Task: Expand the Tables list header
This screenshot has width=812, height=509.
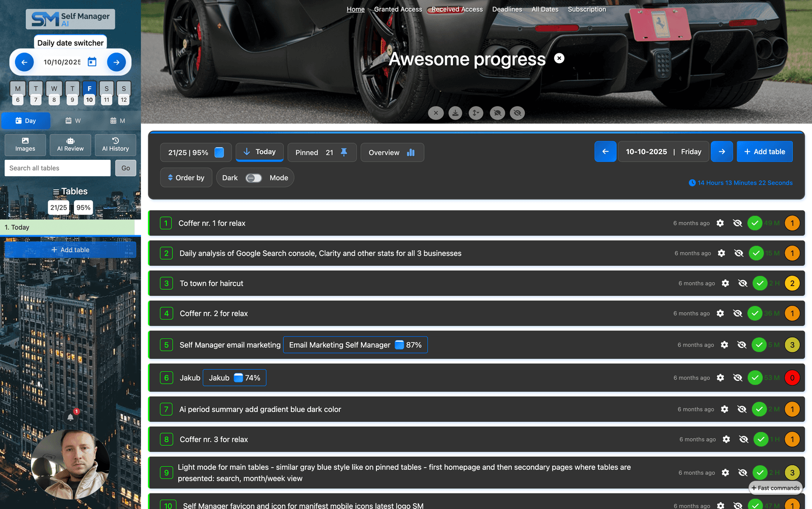Action: (x=70, y=191)
